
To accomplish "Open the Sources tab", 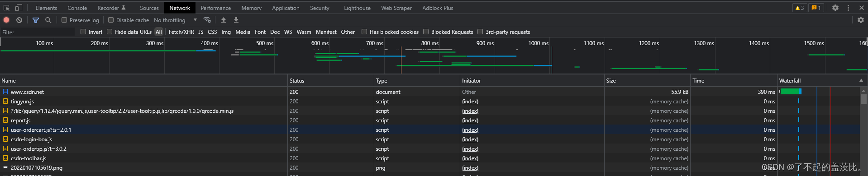I will point(149,8).
